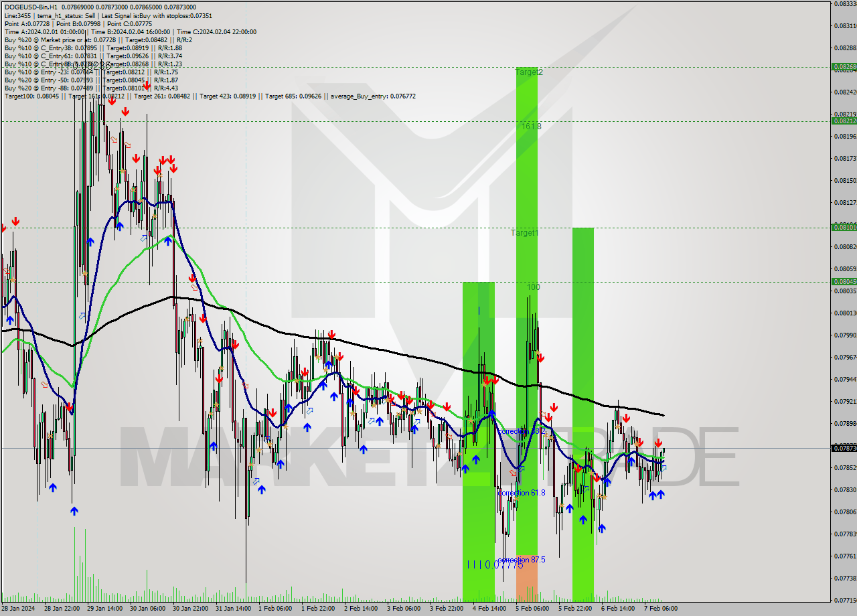857x616 pixels.
Task: Click the '161.8' Fibonacci level label
Action: coord(532,126)
